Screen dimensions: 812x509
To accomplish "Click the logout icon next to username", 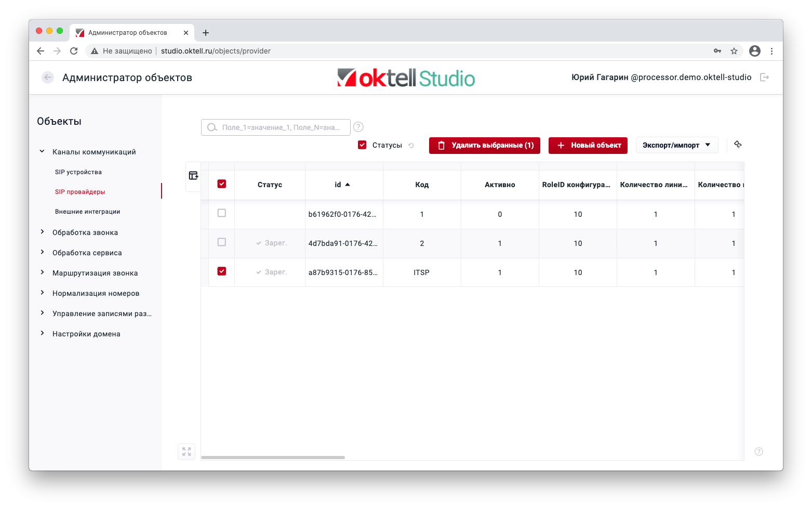I will [764, 77].
